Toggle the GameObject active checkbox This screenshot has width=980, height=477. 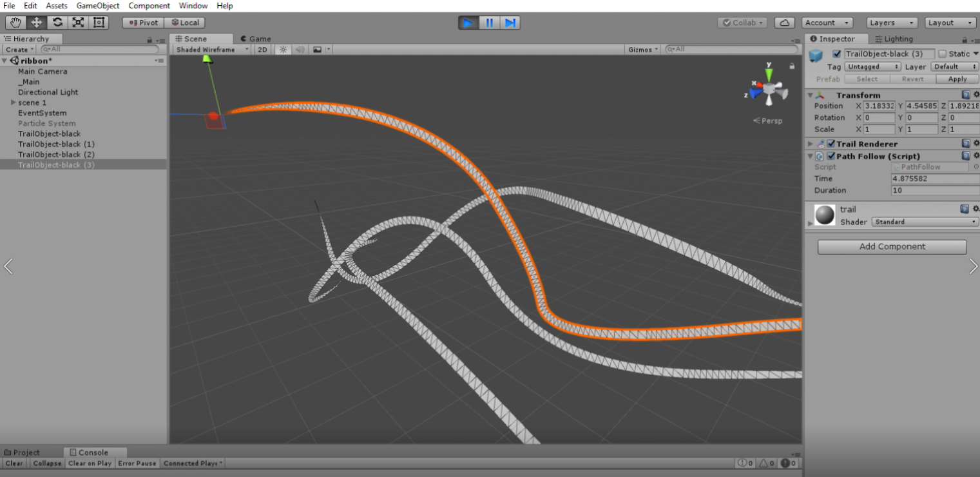(836, 54)
